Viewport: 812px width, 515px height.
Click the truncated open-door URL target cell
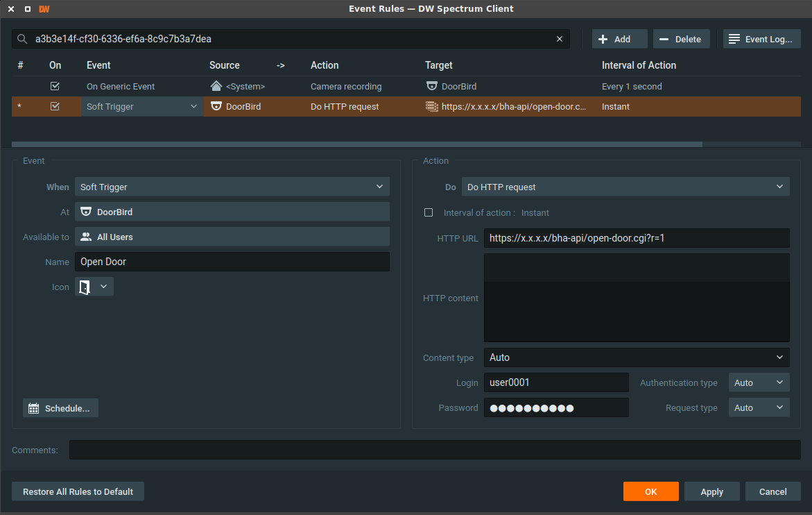tap(514, 107)
